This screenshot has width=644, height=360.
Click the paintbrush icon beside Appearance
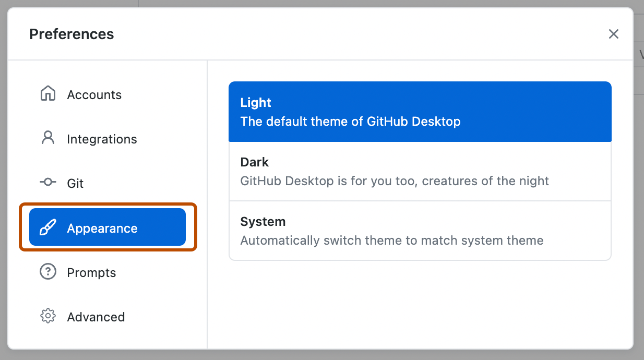click(x=48, y=227)
